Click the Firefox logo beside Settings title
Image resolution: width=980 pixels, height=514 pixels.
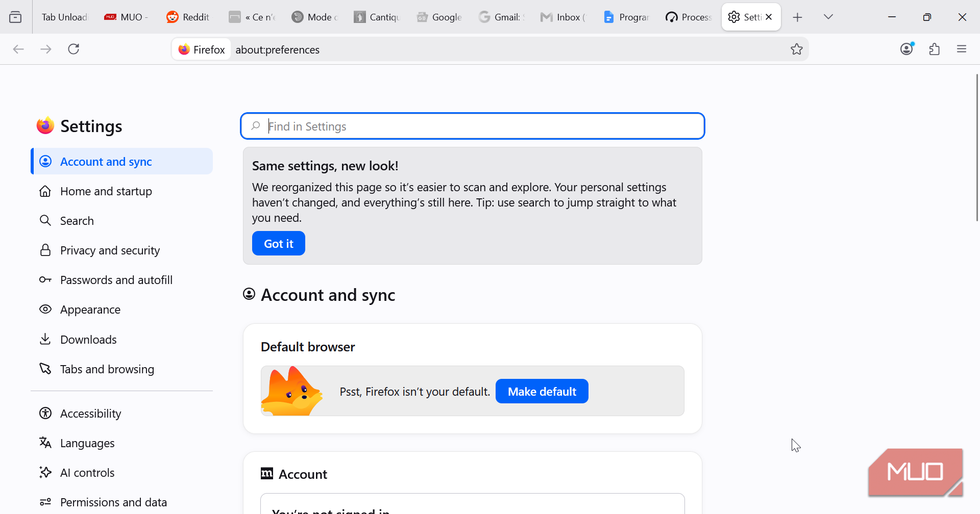coord(45,125)
